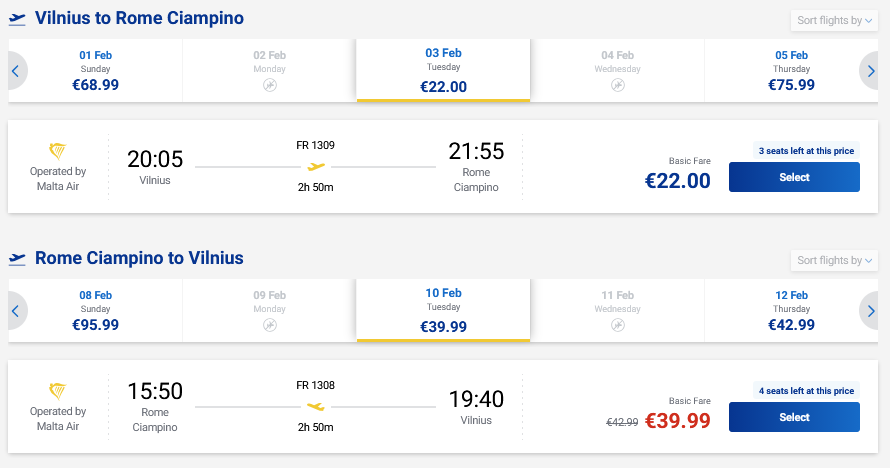Open Sort flights by dropdown for return
The height and width of the screenshot is (468, 890).
(x=833, y=260)
